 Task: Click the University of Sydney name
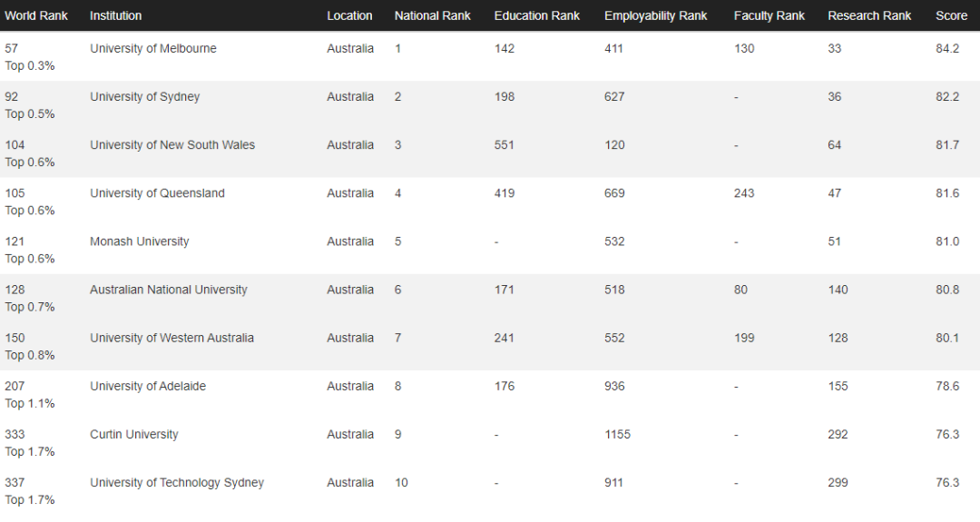click(144, 97)
